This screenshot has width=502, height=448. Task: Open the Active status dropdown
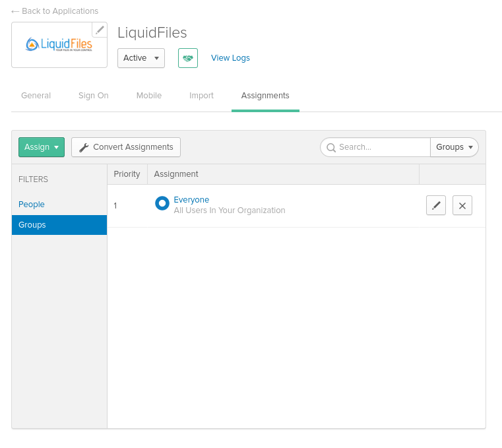pos(141,58)
